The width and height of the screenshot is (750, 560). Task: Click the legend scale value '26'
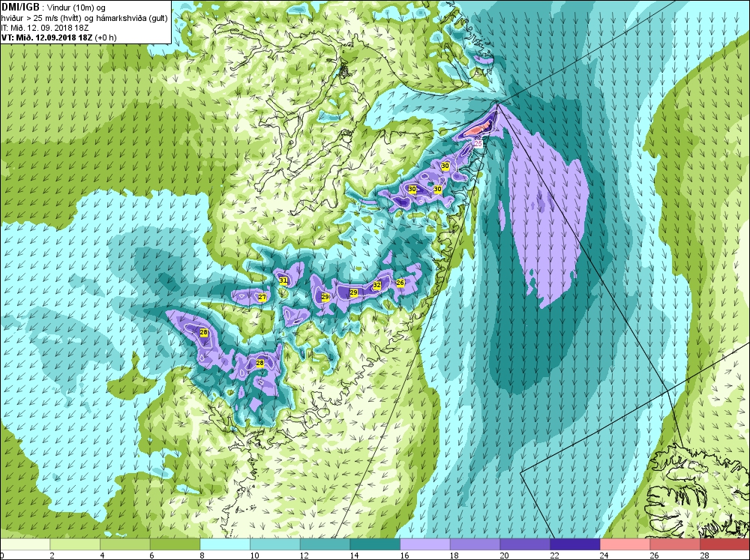click(x=654, y=556)
